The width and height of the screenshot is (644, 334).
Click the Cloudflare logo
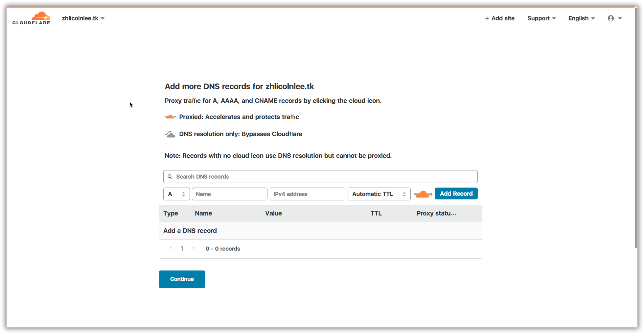point(31,18)
